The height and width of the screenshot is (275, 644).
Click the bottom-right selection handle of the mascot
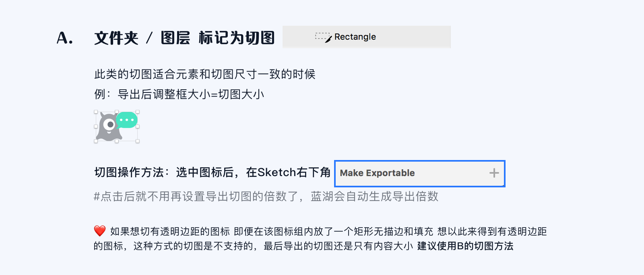[138, 141]
